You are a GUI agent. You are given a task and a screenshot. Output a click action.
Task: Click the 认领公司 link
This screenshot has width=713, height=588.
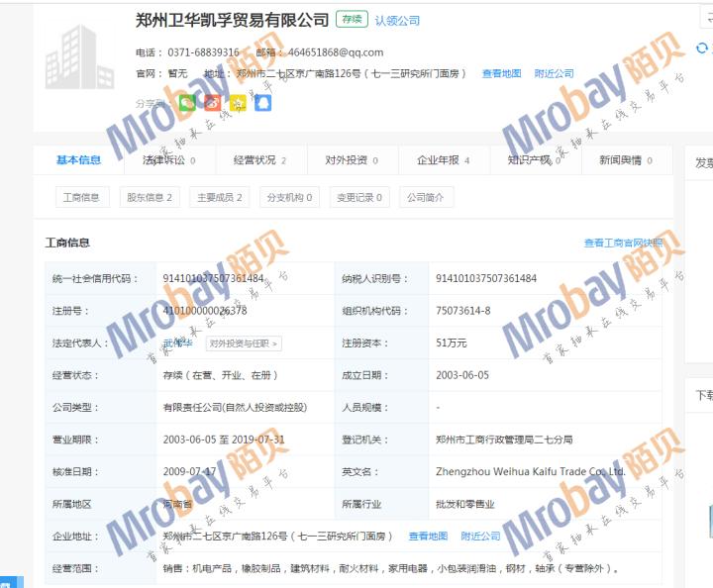[x=396, y=21]
